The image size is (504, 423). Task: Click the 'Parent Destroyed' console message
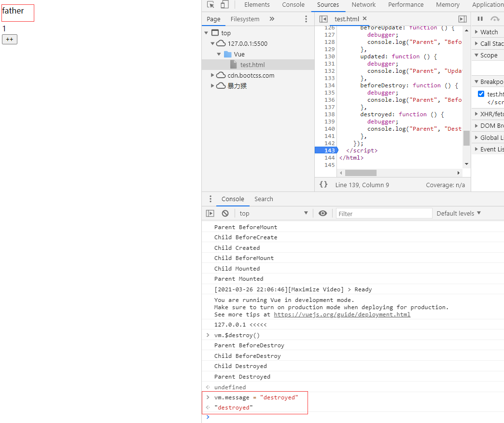[242, 376]
